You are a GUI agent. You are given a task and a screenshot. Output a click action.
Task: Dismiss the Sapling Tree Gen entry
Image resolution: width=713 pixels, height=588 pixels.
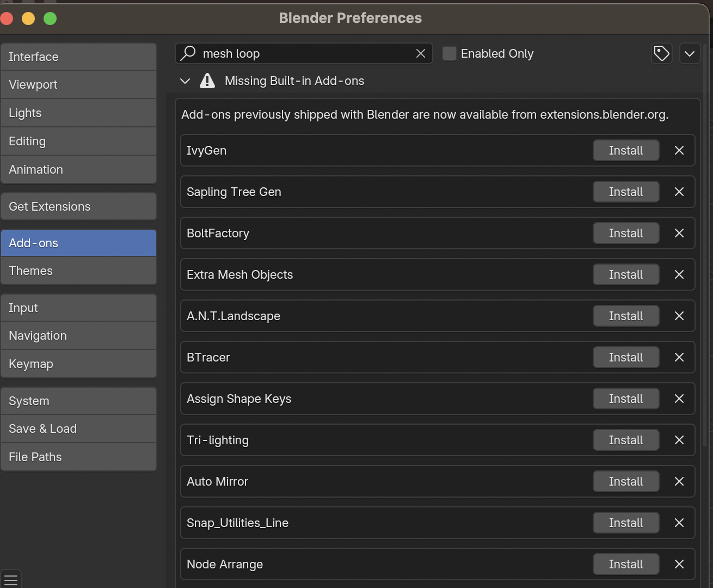coord(679,192)
